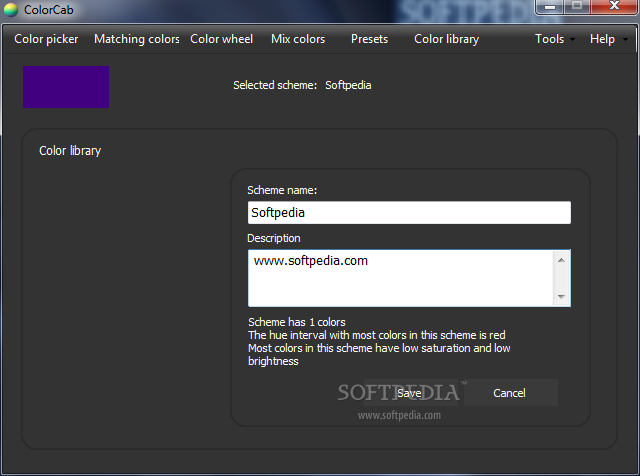Save the color scheme
The image size is (640, 476).
coord(409,393)
